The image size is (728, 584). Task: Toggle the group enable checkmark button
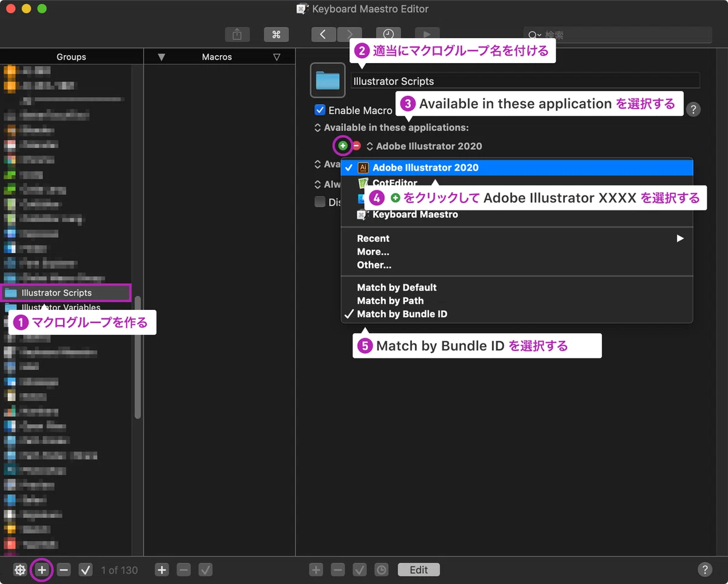[x=86, y=570]
